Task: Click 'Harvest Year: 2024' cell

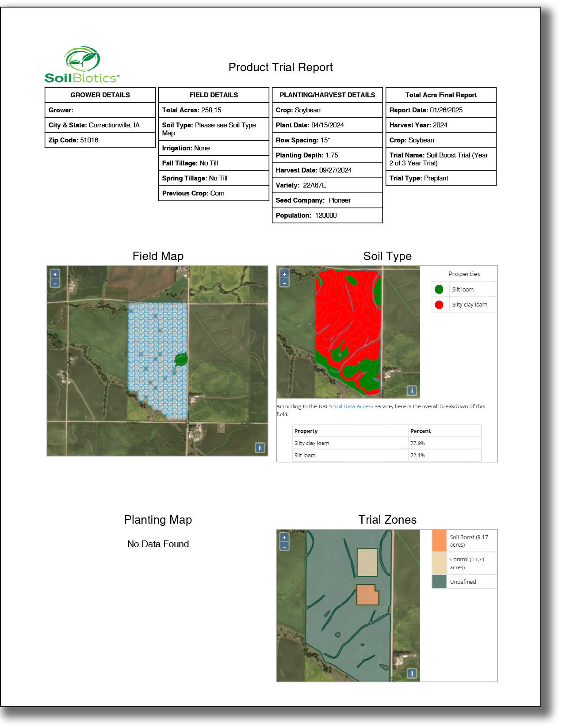Action: click(441, 125)
